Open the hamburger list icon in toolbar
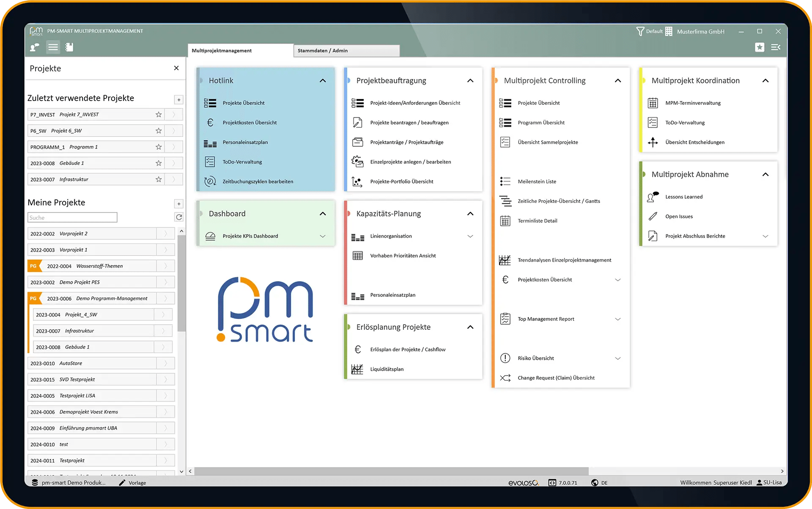Screen dimensions: 812x509 coord(53,47)
